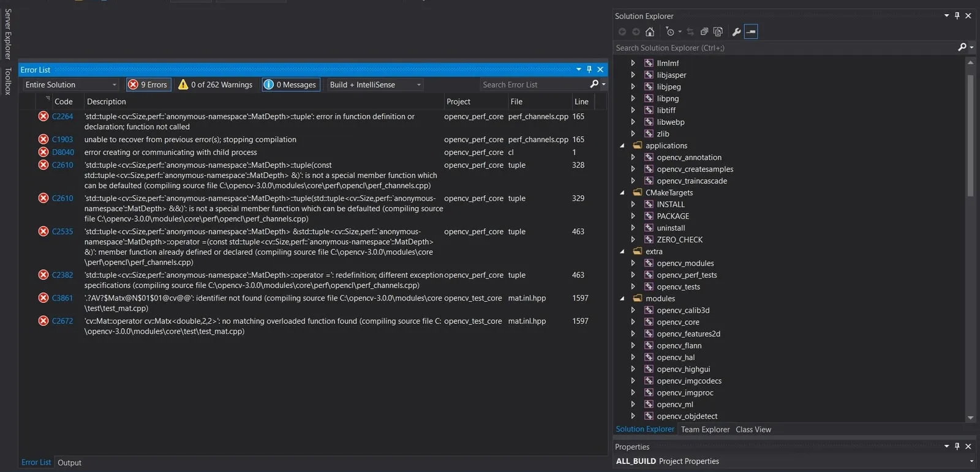Click the Error List search magnifier icon
The height and width of the screenshot is (472, 980).
(x=594, y=84)
